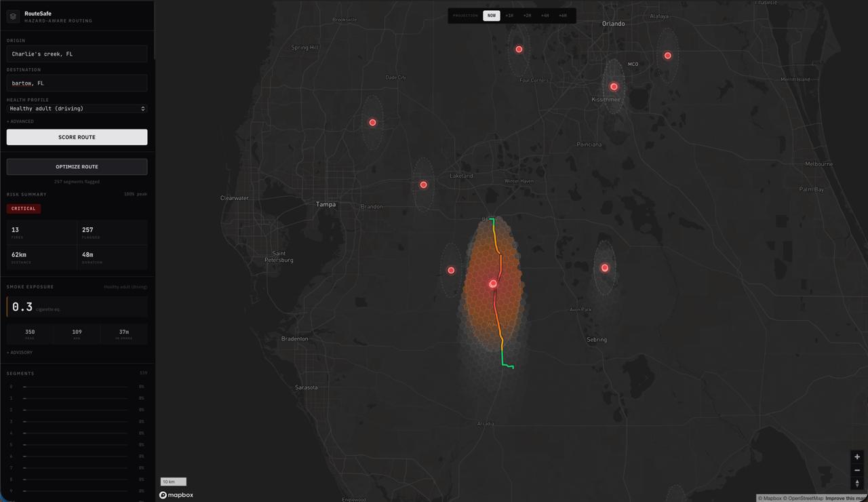Click the Tampa city label
Image resolution: width=868 pixels, height=502 pixels.
[x=325, y=204]
